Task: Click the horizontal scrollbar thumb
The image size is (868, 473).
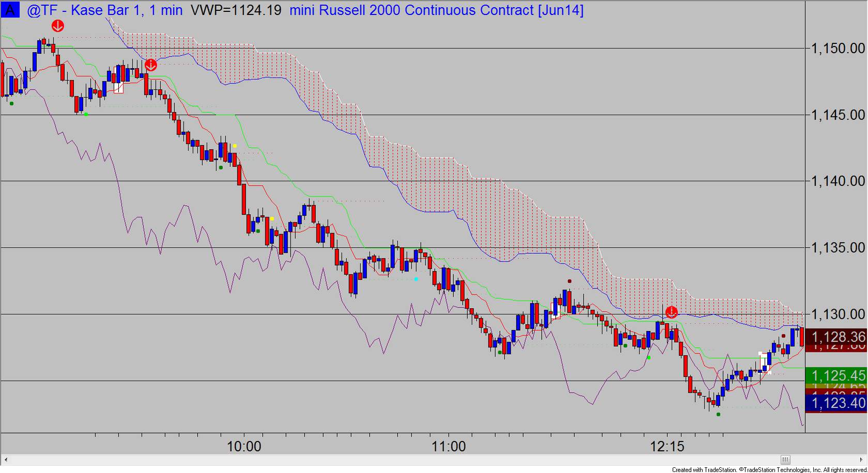Action: [785, 460]
